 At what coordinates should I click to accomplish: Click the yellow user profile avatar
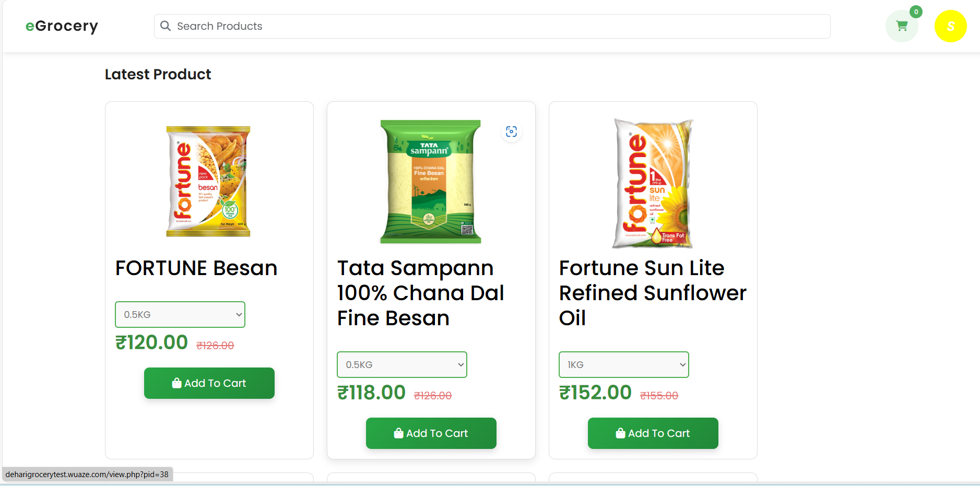tap(950, 26)
